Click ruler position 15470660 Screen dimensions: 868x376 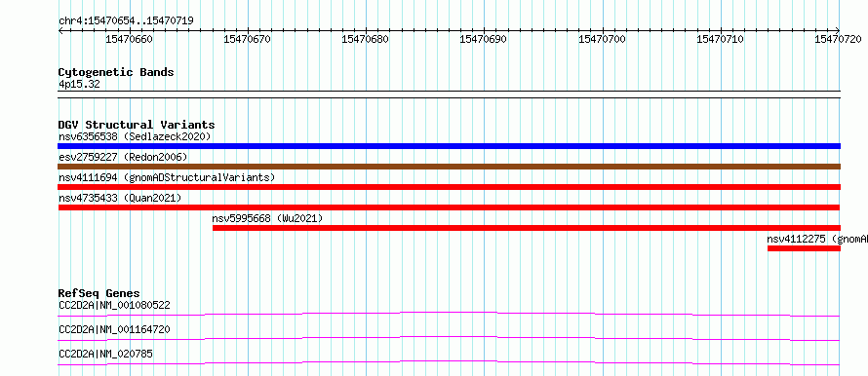point(129,39)
